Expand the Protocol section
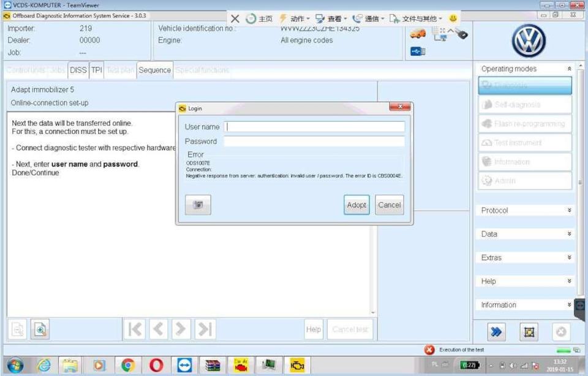The height and width of the screenshot is (376, 588). pos(569,210)
